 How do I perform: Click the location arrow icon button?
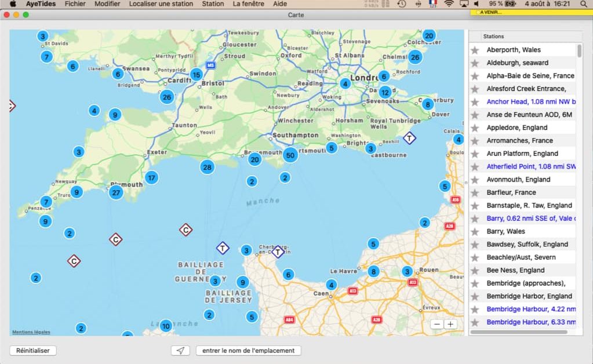coord(180,351)
